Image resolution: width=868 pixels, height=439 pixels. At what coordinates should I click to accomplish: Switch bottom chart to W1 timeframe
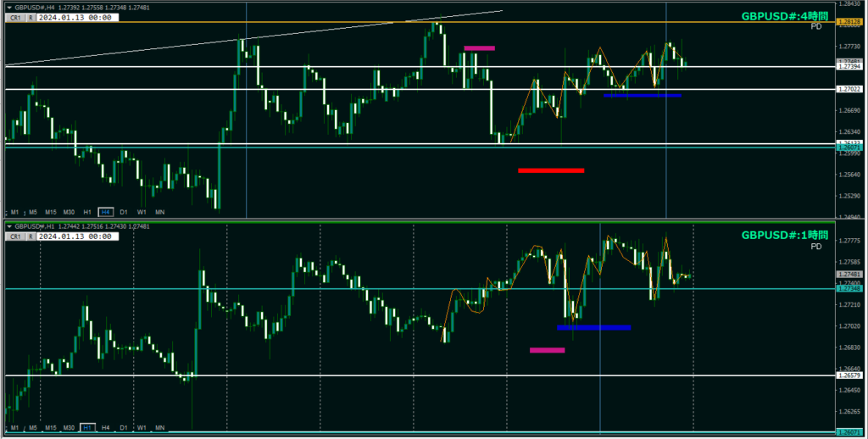(x=142, y=428)
